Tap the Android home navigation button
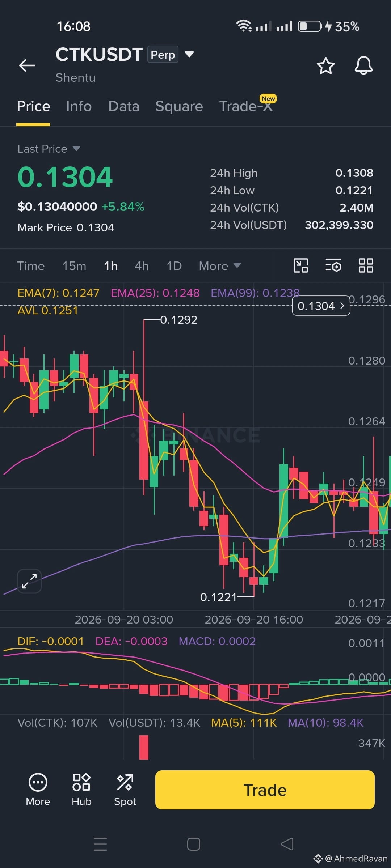This screenshot has height=868, width=391. [194, 844]
